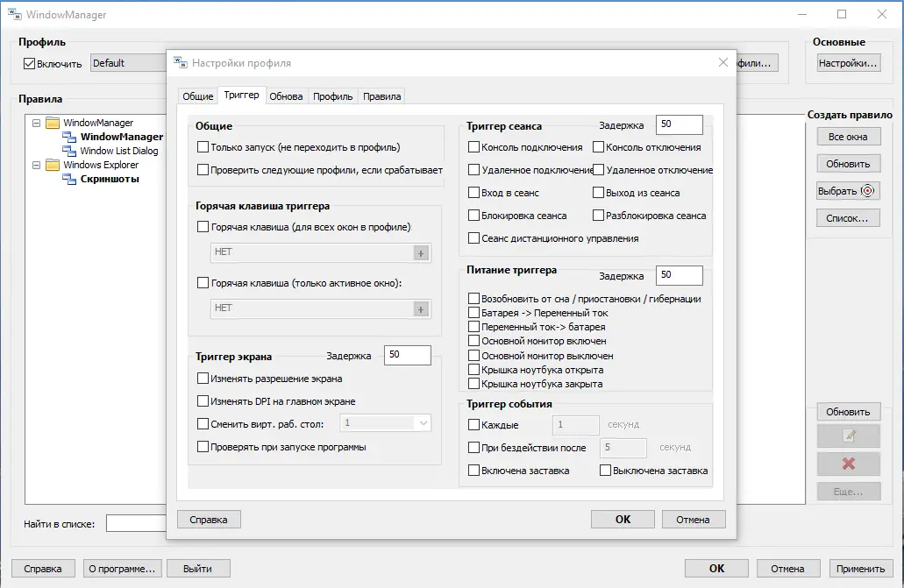Click Применить in main window

[x=860, y=569]
